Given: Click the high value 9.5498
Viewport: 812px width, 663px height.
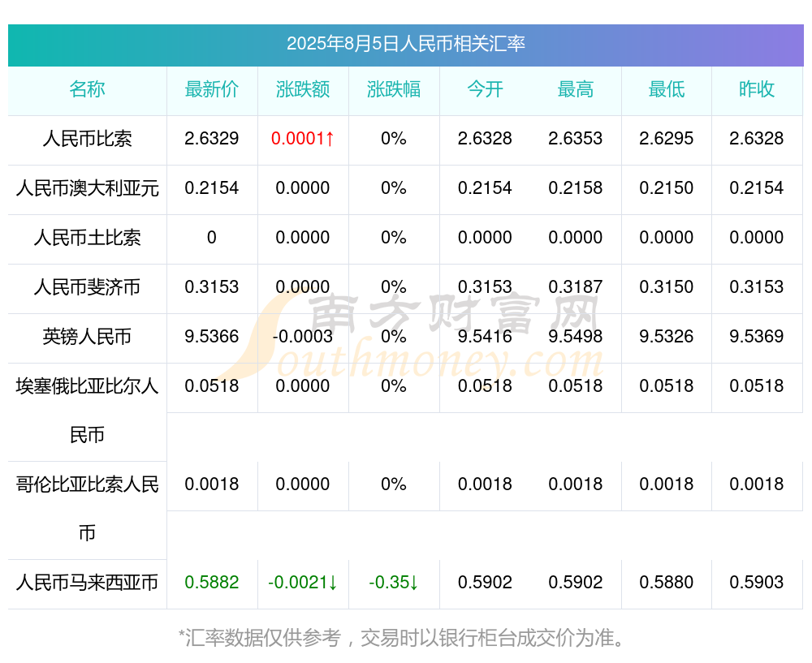Looking at the screenshot, I should click(x=576, y=336).
